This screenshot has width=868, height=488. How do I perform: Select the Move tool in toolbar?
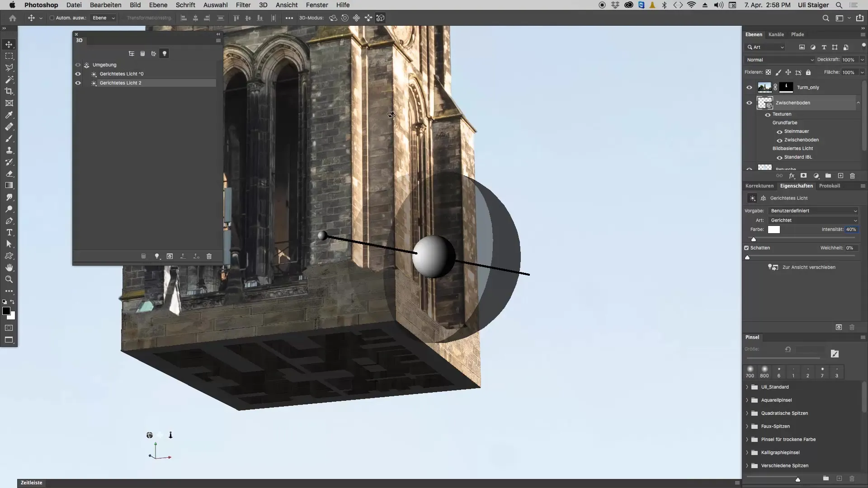9,44
